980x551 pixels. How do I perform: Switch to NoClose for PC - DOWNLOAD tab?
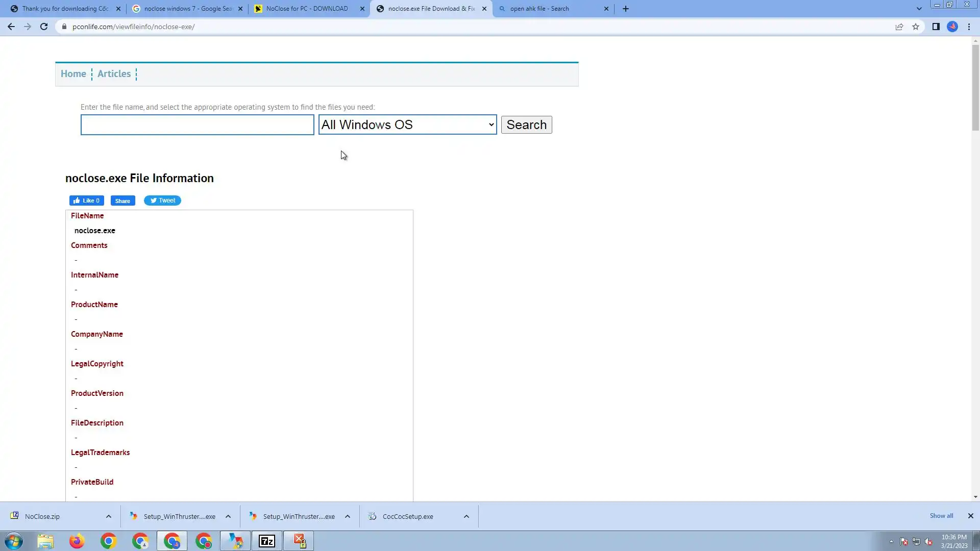[307, 9]
